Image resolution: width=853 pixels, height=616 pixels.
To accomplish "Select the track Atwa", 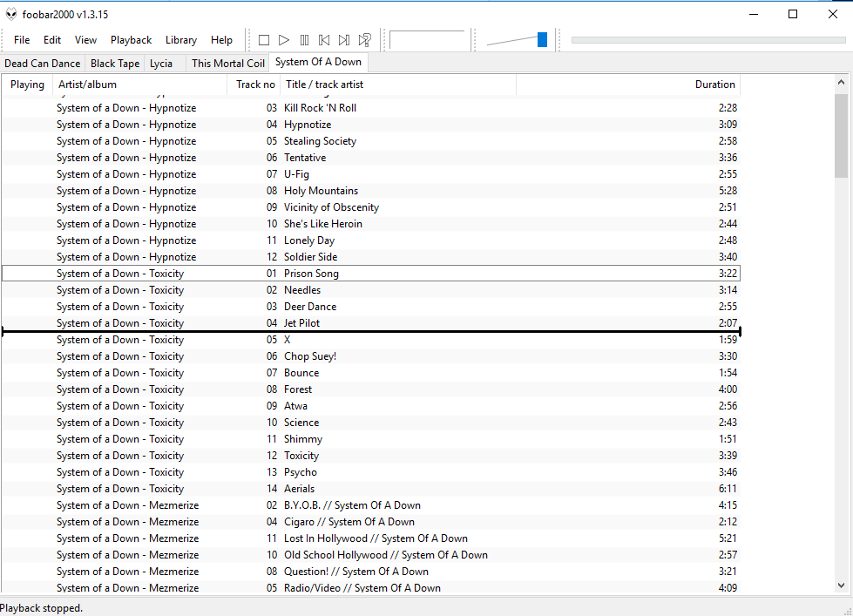I will 371,405.
